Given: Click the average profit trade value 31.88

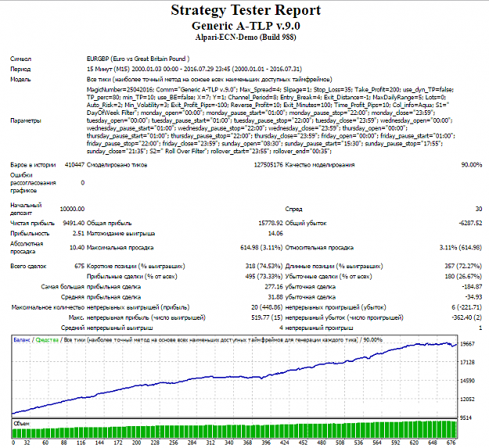Looking at the screenshot, I should click(275, 297).
